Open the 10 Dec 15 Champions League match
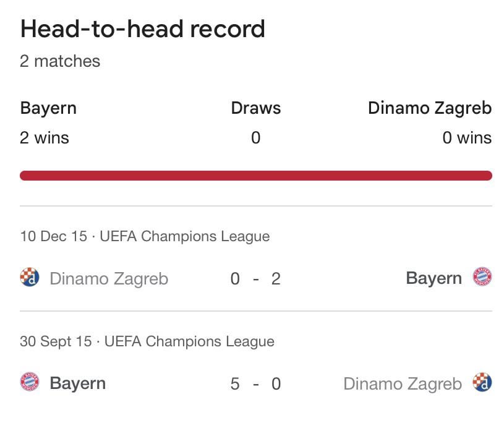The width and height of the screenshot is (504, 423). pyautogui.click(x=145, y=236)
